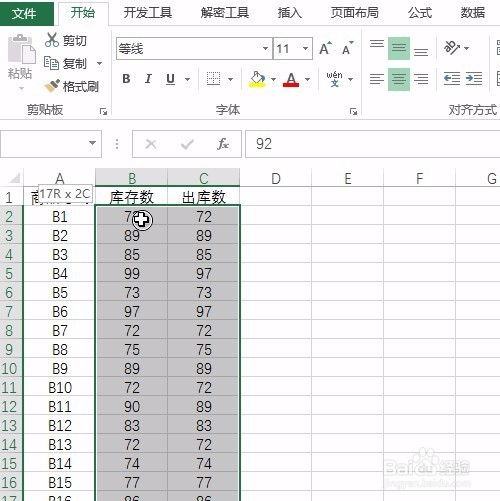The height and width of the screenshot is (501, 500).
Task: Expand underline style dropdown arrow
Action: 187,79
